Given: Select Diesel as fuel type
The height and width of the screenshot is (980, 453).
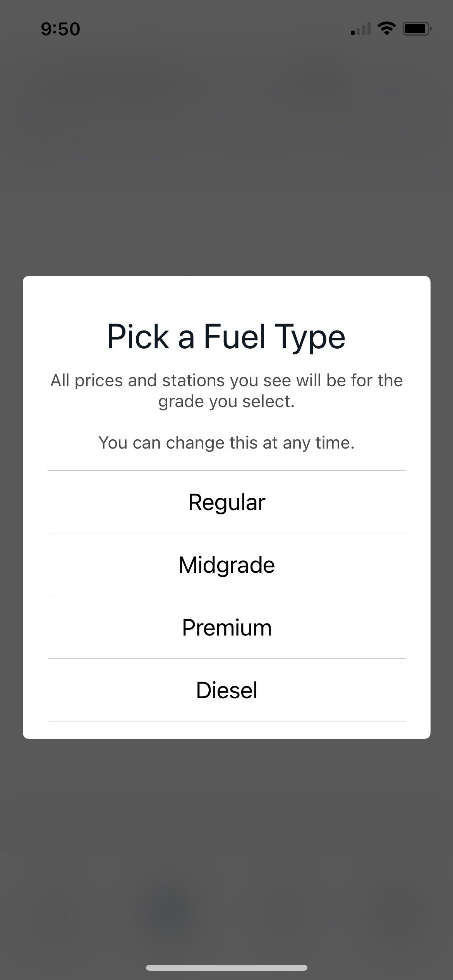Looking at the screenshot, I should [x=226, y=690].
